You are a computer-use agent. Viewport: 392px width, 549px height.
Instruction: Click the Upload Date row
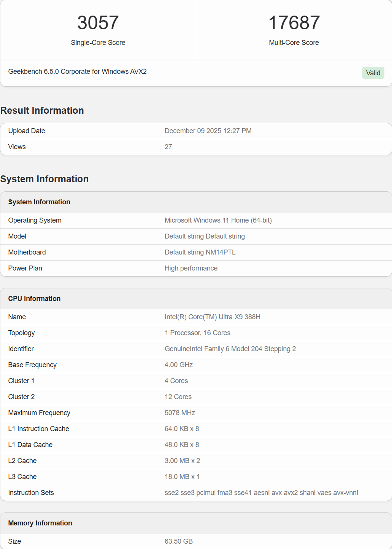pos(26,131)
